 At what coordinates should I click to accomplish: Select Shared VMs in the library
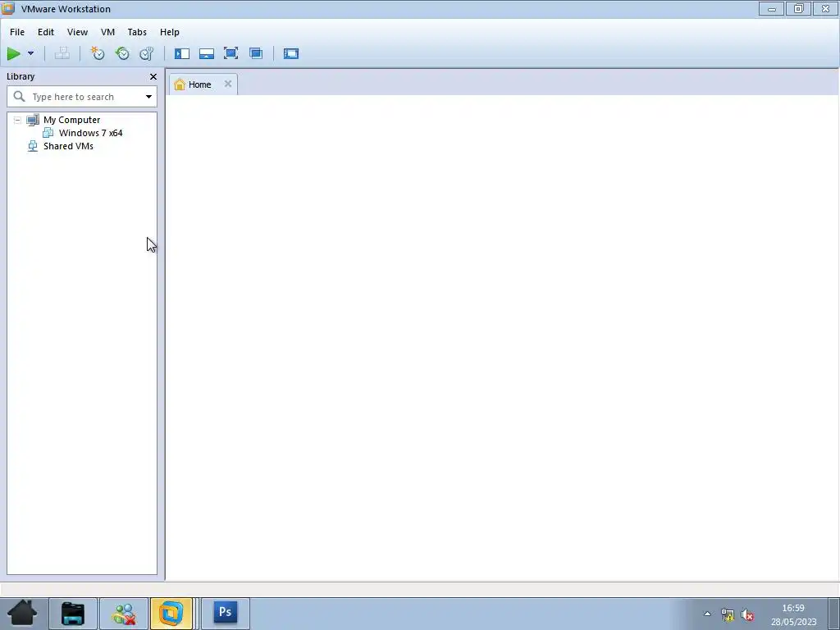point(69,146)
